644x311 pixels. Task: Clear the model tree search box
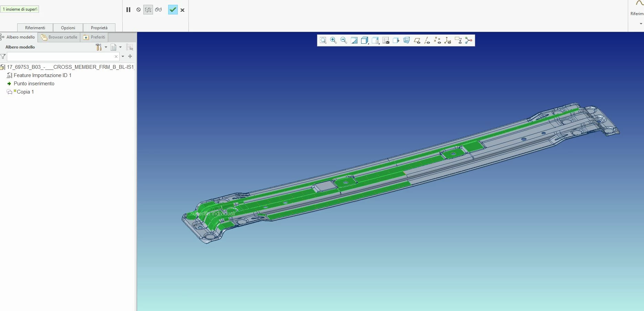116,56
